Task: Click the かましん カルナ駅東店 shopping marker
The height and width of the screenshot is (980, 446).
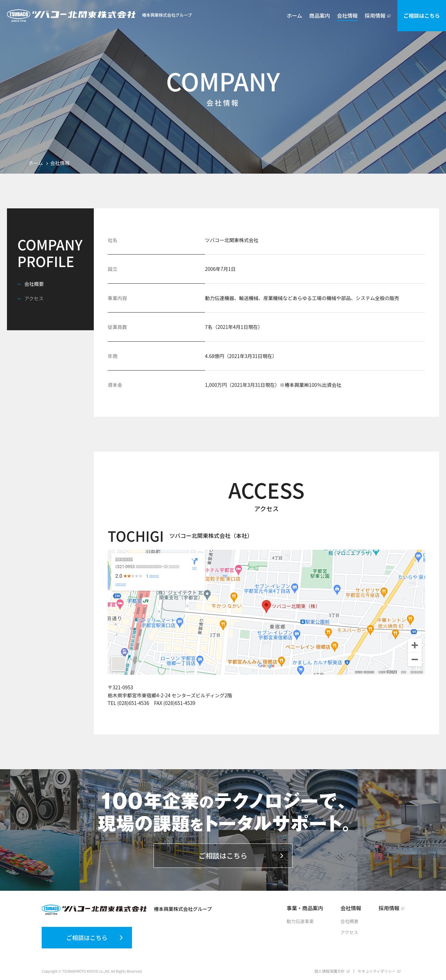Action: coord(300,671)
